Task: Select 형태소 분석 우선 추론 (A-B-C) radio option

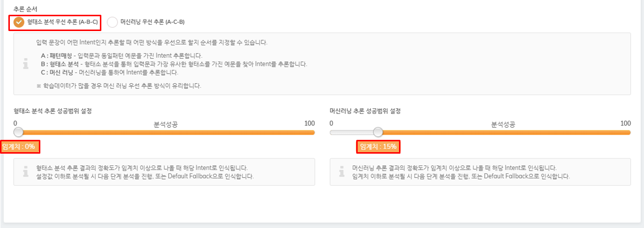Action: [x=56, y=22]
